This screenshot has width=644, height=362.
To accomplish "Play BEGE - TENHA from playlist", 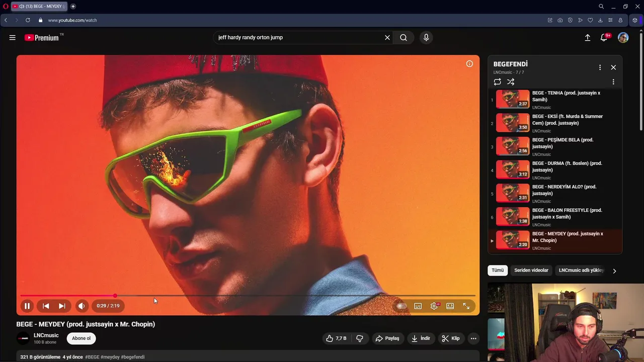I will pyautogui.click(x=555, y=100).
